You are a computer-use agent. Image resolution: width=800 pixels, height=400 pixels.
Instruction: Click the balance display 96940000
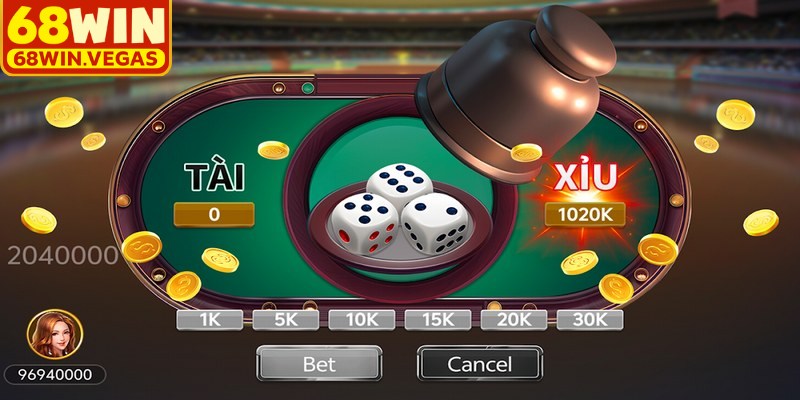pos(55,374)
